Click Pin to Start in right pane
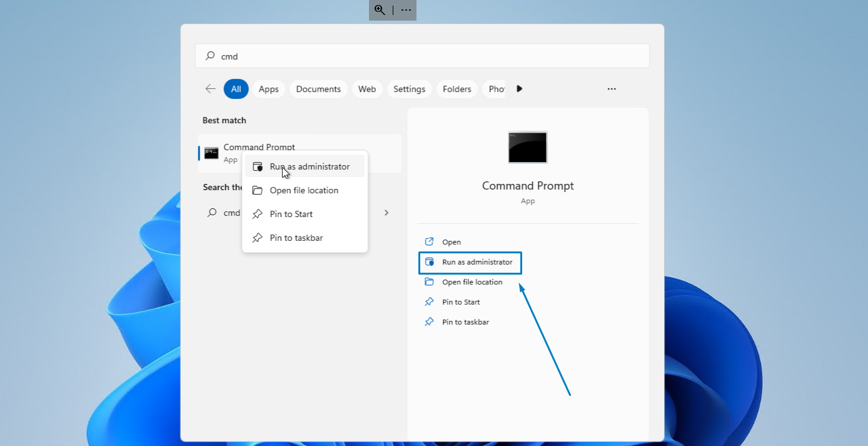Screen dimensions: 868x446 [x=460, y=302]
